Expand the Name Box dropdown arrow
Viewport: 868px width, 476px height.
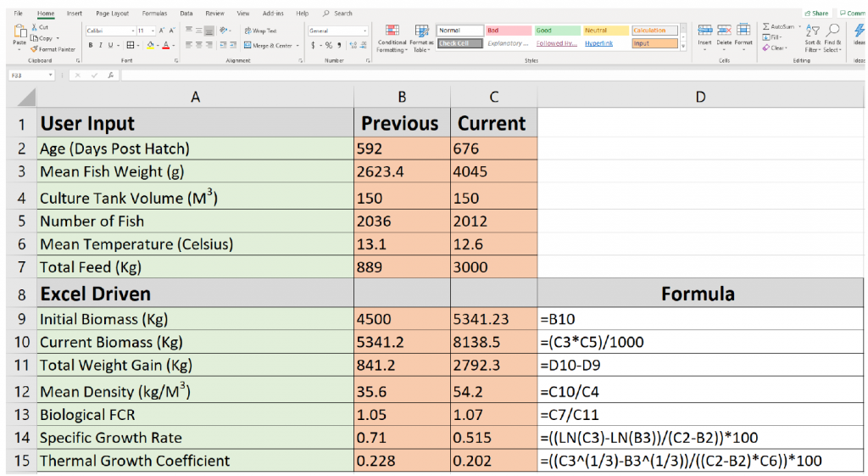click(50, 76)
